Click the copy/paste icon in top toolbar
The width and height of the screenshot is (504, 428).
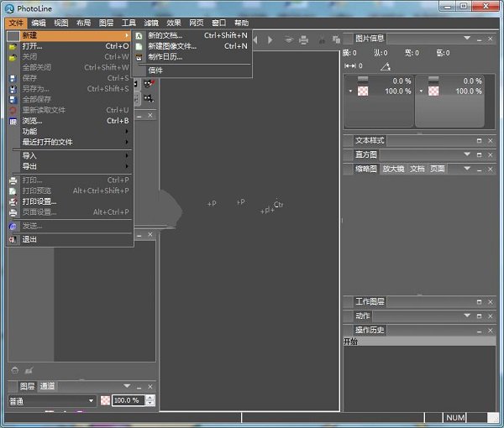pyautogui.click(x=336, y=39)
